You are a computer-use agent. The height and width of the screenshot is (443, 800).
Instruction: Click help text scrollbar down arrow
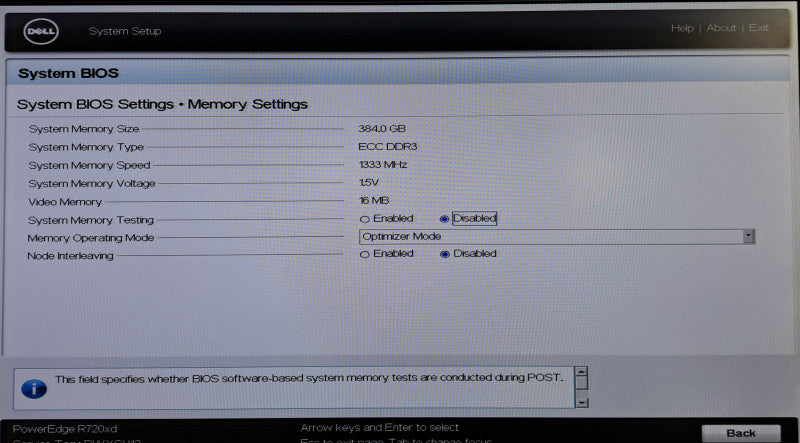[x=582, y=403]
